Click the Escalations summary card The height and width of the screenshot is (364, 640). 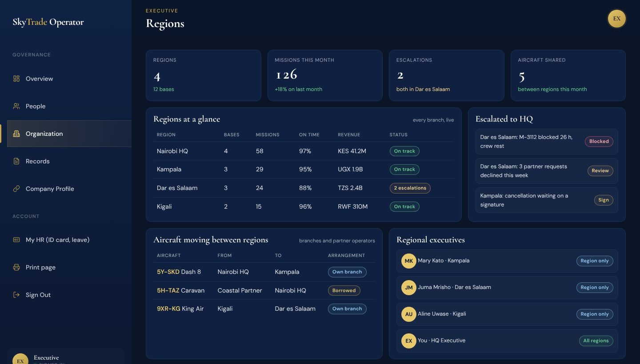[447, 75]
